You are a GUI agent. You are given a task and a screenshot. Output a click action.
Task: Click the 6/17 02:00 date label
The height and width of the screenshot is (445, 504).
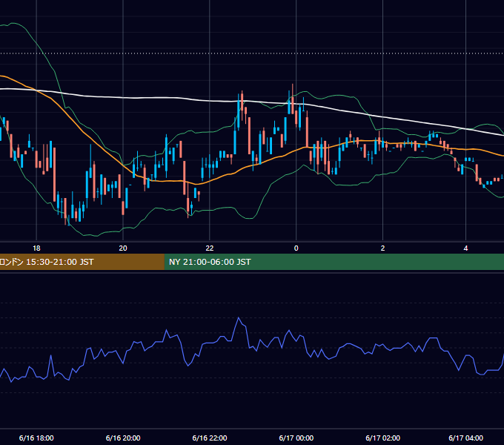pos(383,438)
